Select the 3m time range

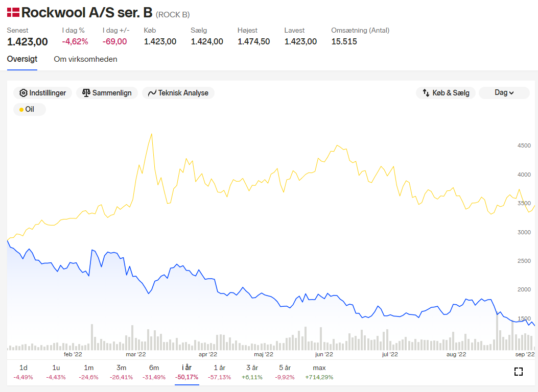(x=121, y=372)
